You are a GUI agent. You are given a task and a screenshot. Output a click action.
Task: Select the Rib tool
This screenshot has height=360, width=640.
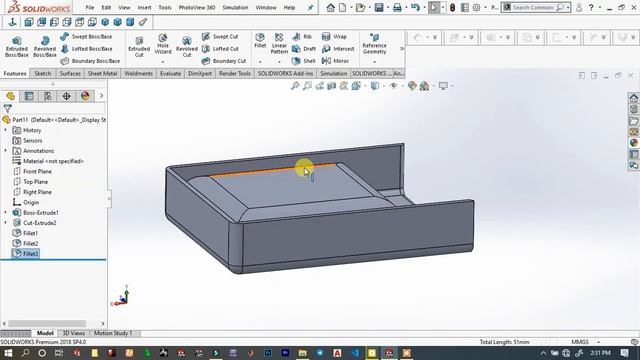(302, 36)
